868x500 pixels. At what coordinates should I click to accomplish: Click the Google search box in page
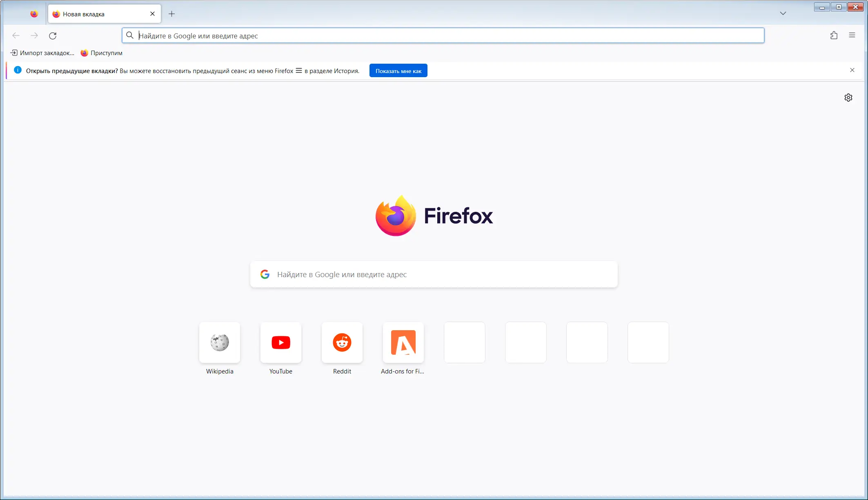[434, 274]
